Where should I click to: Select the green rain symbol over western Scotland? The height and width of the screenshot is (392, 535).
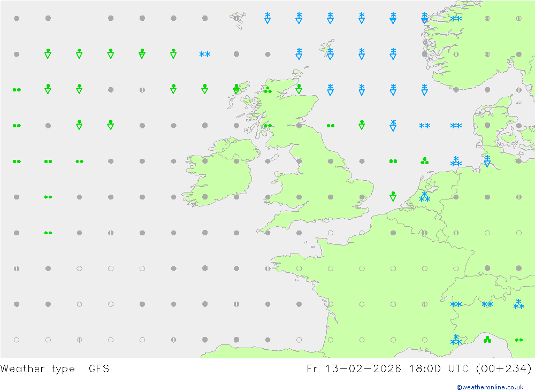[x=267, y=90]
